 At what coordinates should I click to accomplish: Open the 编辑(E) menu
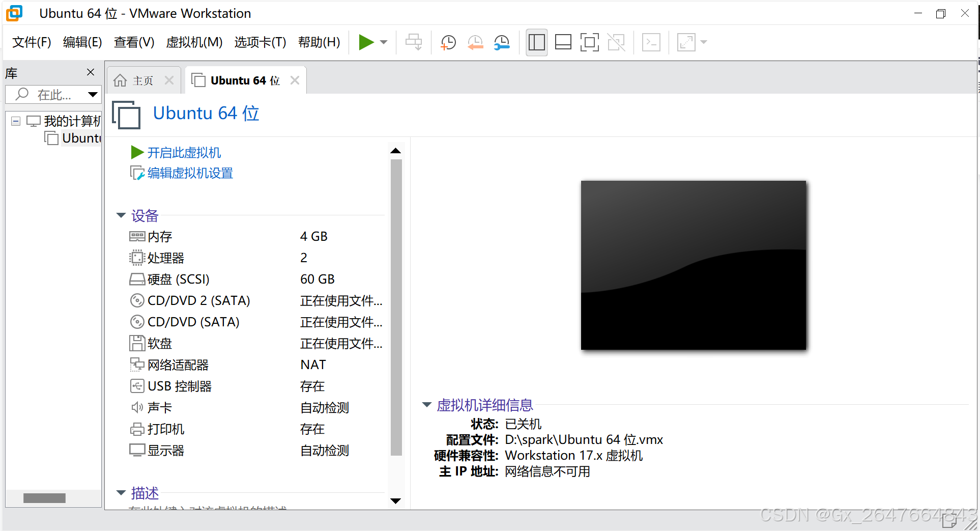[x=82, y=42]
